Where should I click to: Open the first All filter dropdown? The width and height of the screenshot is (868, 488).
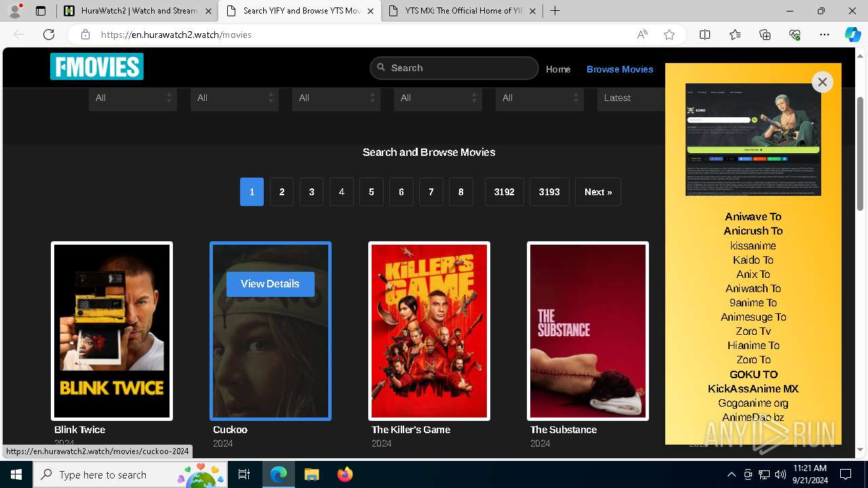(133, 98)
